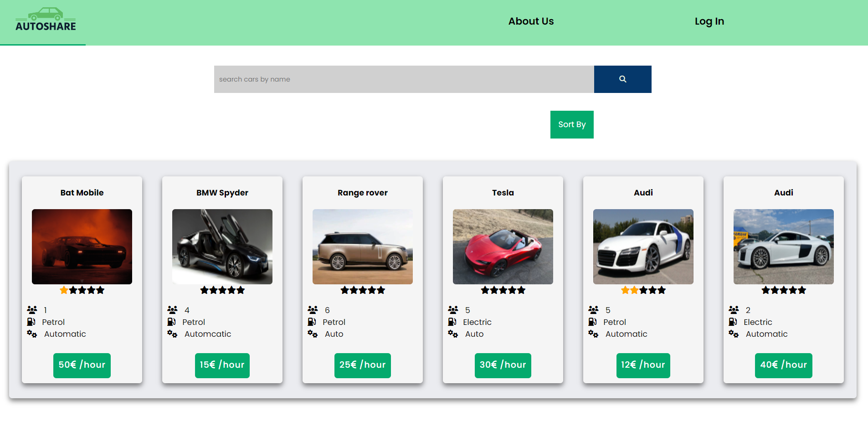868x447 pixels.
Task: Open the BMW Spyder car photo
Action: click(222, 247)
